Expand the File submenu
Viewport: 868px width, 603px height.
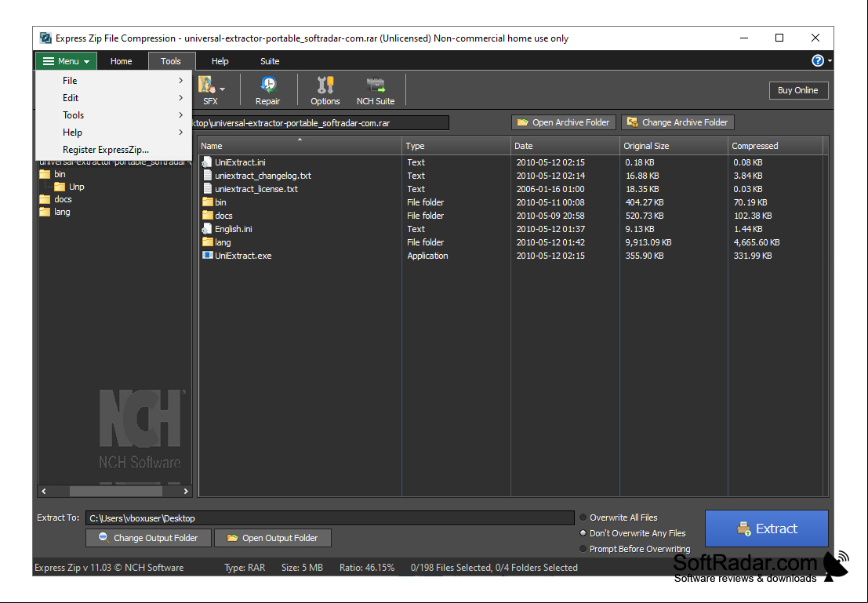click(114, 81)
